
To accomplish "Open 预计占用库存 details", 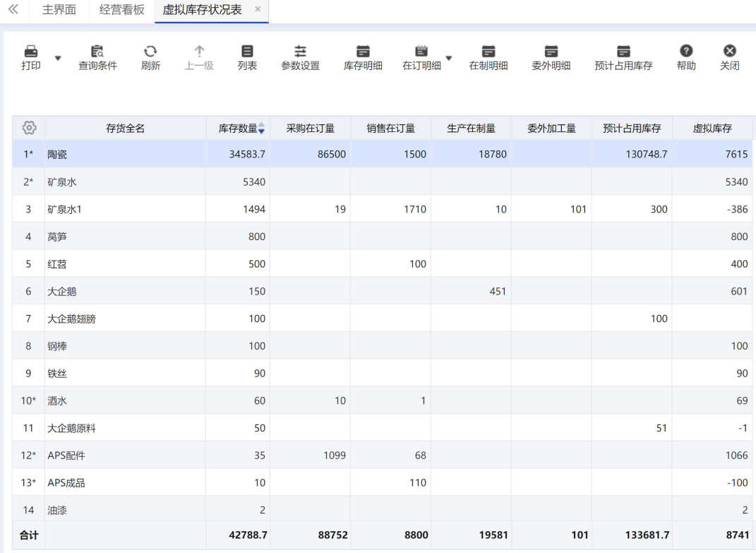I will click(x=623, y=58).
